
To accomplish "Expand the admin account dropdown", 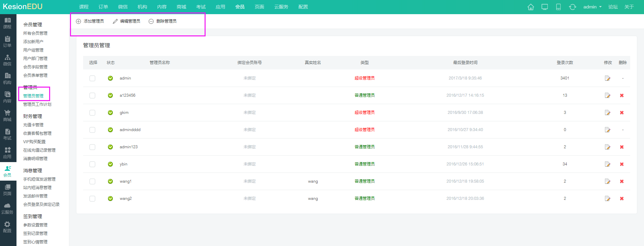I will [x=592, y=7].
